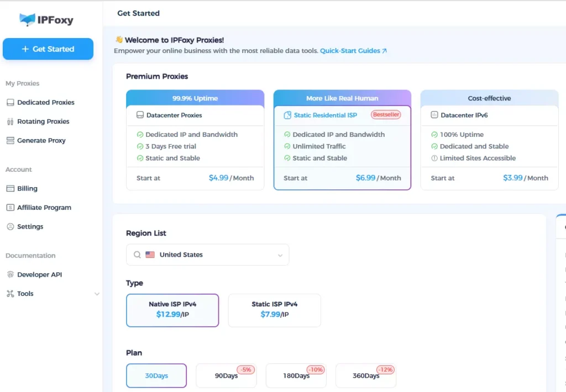Click the Settings sidebar icon
The height and width of the screenshot is (392, 566).
click(x=10, y=227)
